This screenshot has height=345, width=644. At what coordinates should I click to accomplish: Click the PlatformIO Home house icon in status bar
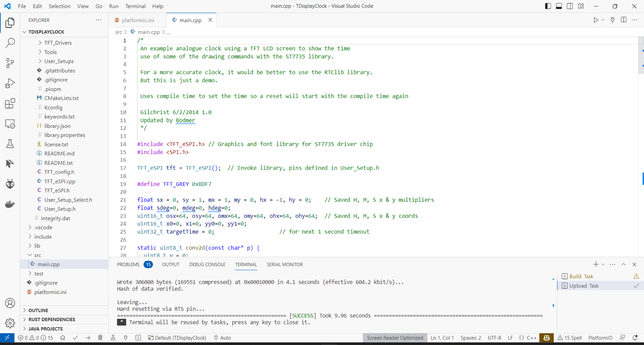coord(63,338)
